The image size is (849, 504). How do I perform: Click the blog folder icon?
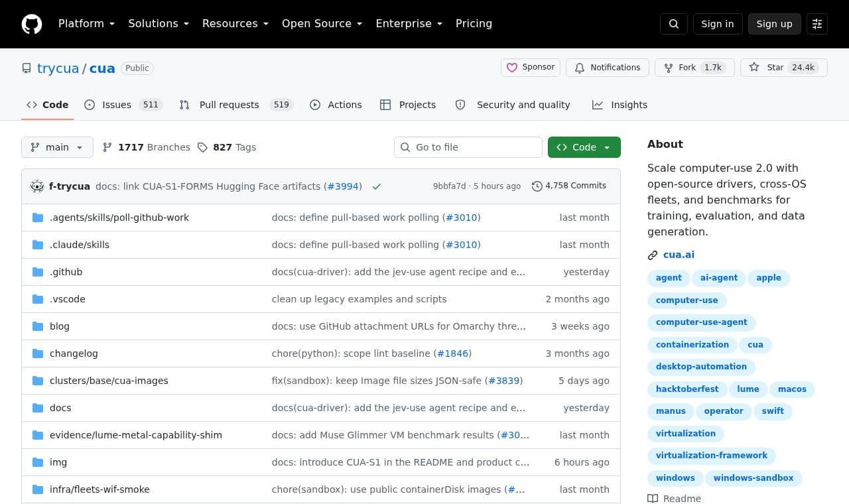point(38,326)
